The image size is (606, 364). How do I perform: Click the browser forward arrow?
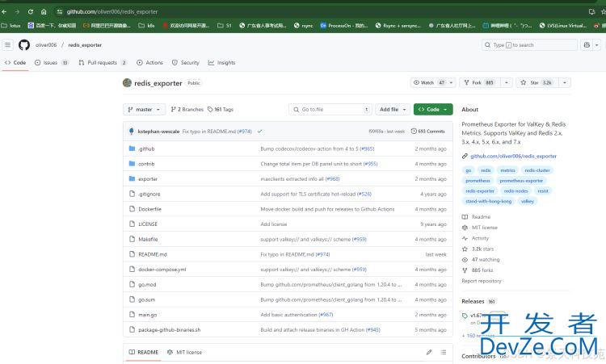click(17, 12)
